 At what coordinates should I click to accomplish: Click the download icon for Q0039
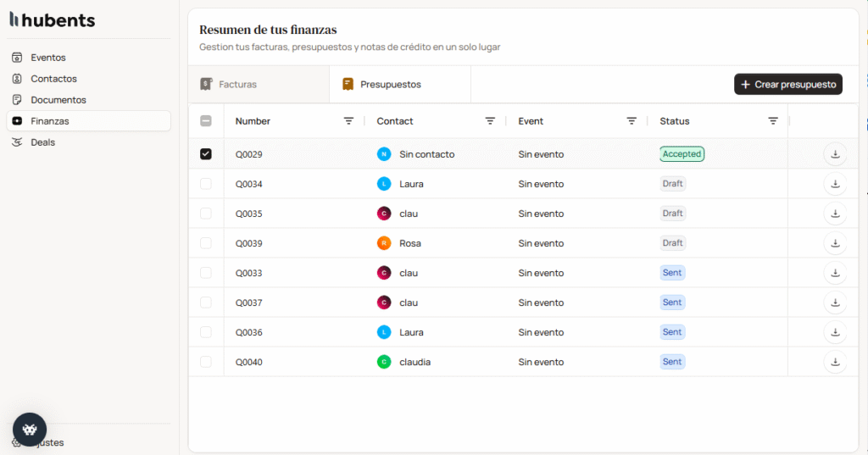point(835,243)
